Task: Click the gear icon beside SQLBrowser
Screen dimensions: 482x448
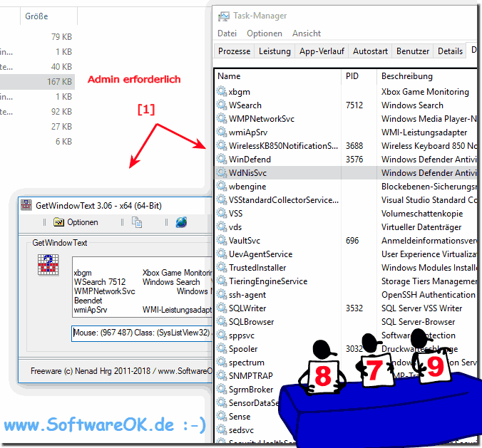Action: coord(222,321)
